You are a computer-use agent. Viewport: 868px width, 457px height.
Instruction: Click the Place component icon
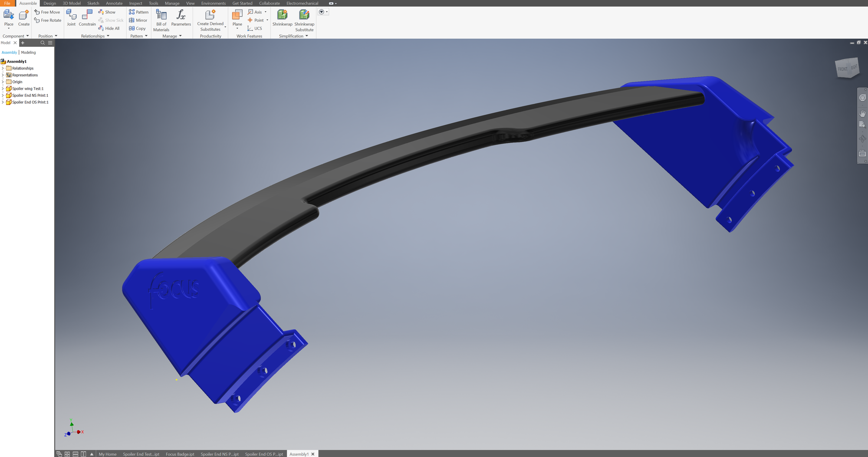[9, 16]
